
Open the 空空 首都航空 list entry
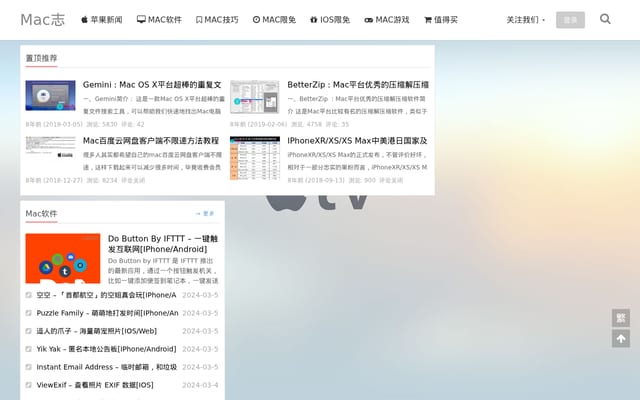click(106, 295)
